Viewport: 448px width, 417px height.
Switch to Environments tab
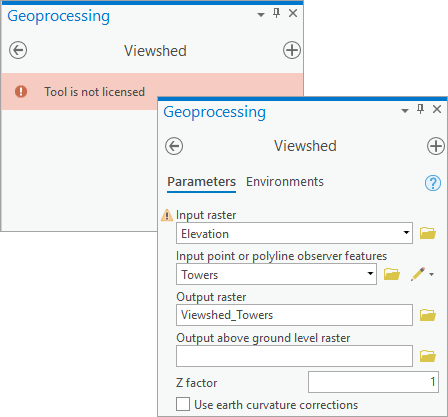[x=285, y=182]
